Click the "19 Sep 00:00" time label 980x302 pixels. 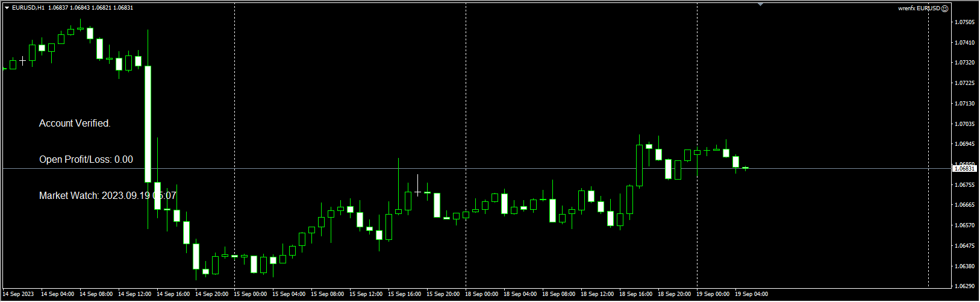coord(713,294)
